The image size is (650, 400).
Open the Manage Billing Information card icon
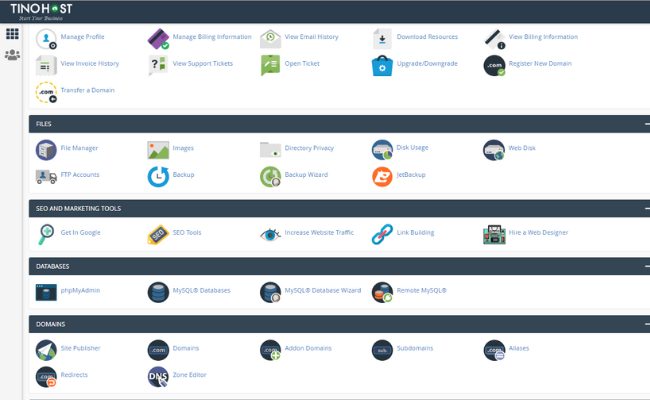point(158,39)
